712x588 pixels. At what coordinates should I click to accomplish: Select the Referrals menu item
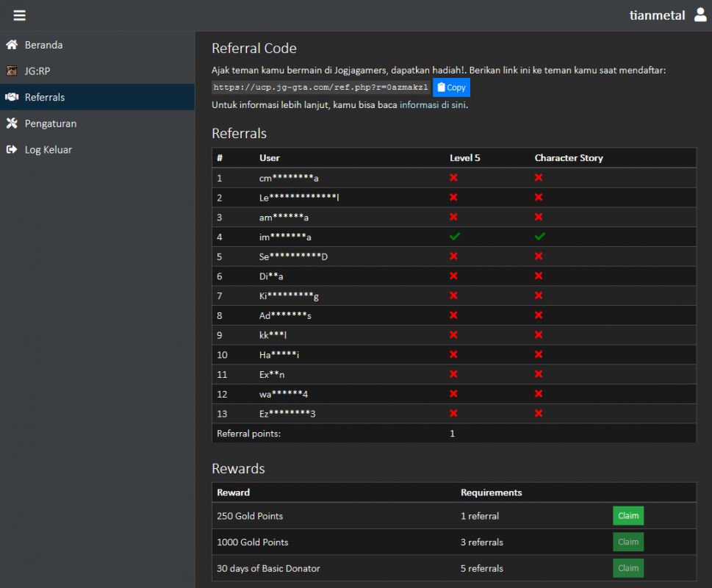(x=97, y=97)
